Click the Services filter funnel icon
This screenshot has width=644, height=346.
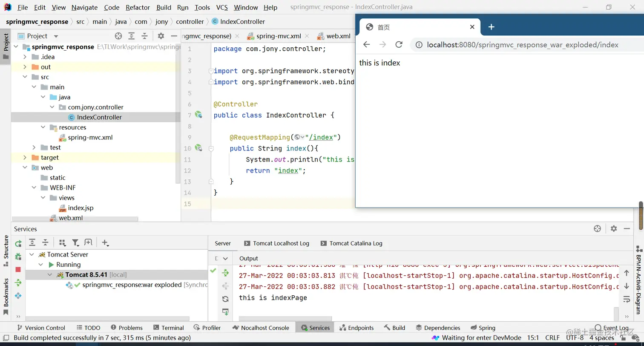point(75,243)
